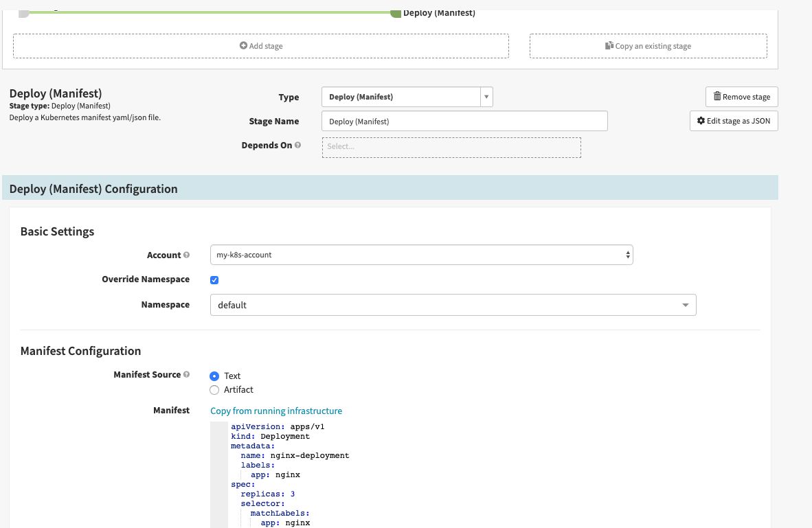Open the Account dropdown my-k8s-account

[422, 255]
